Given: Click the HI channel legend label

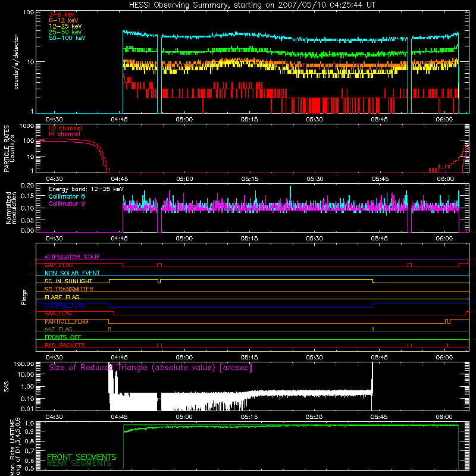Looking at the screenshot, I should tap(64, 134).
